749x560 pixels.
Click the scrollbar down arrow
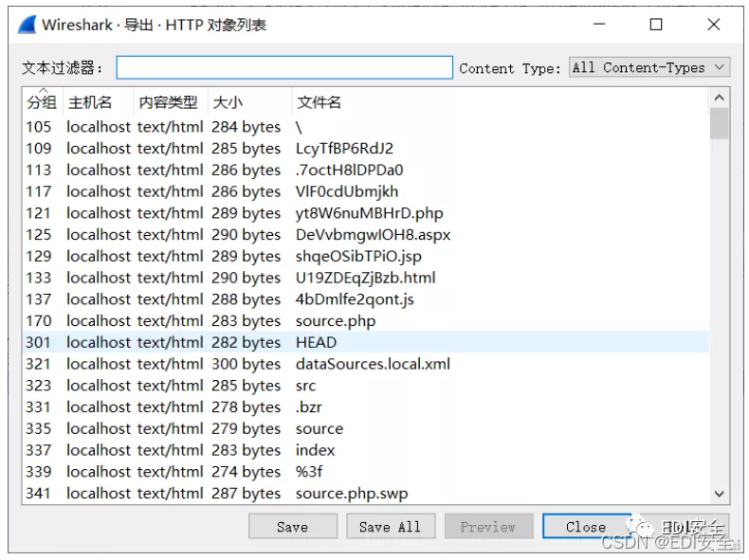click(x=719, y=494)
